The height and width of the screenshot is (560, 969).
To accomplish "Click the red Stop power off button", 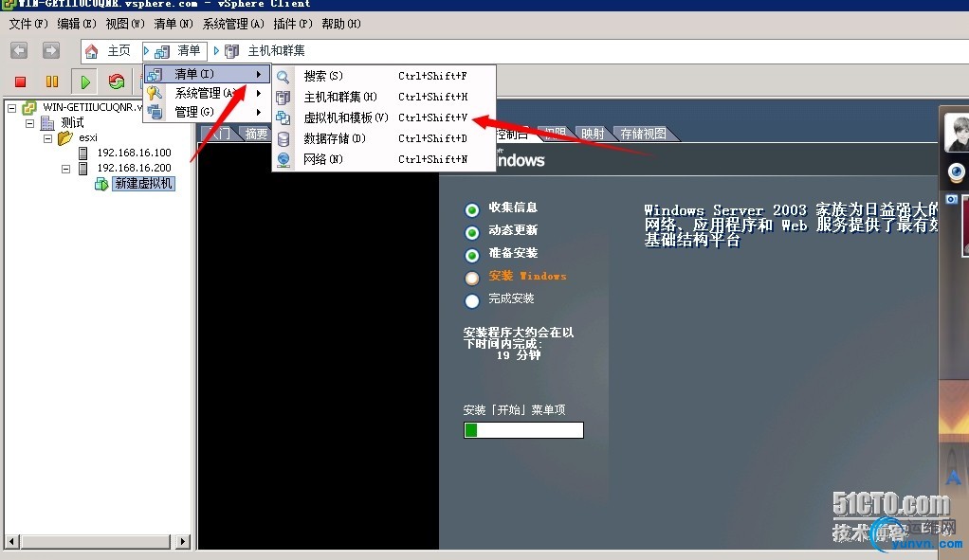I will pyautogui.click(x=21, y=81).
